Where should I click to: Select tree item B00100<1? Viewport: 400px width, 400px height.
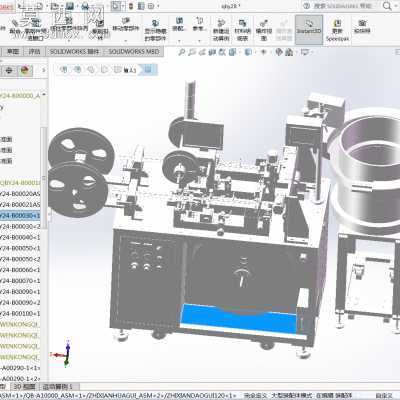click(20, 314)
